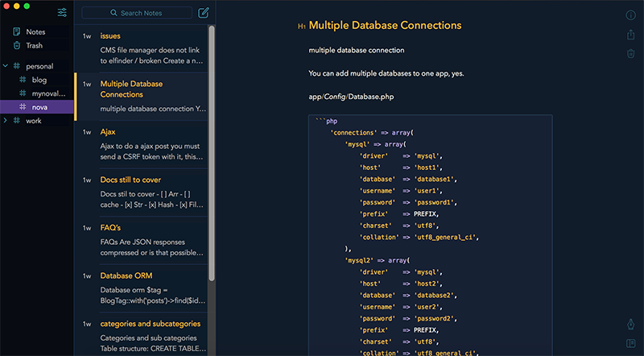Click the app/Config/Database.php line

pos(351,97)
